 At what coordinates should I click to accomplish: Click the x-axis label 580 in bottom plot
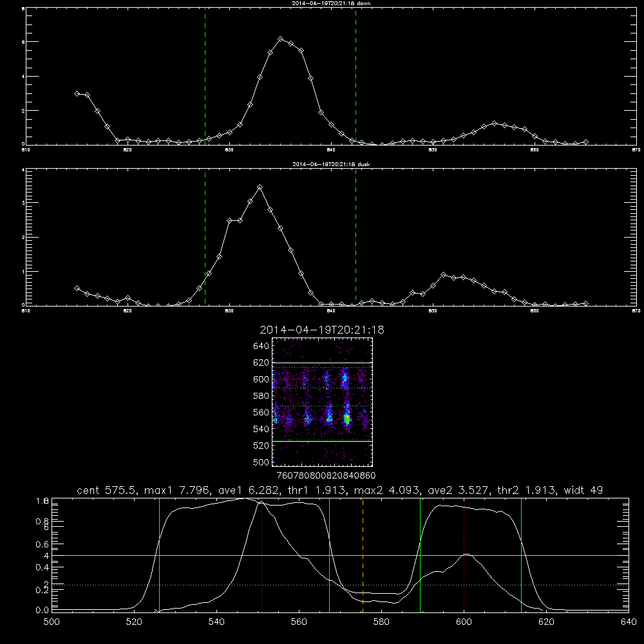[x=381, y=621]
